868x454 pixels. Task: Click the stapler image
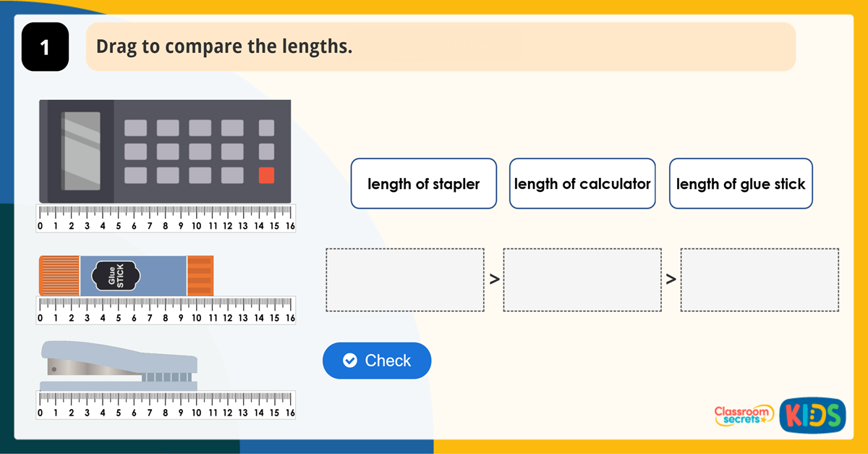point(119,366)
